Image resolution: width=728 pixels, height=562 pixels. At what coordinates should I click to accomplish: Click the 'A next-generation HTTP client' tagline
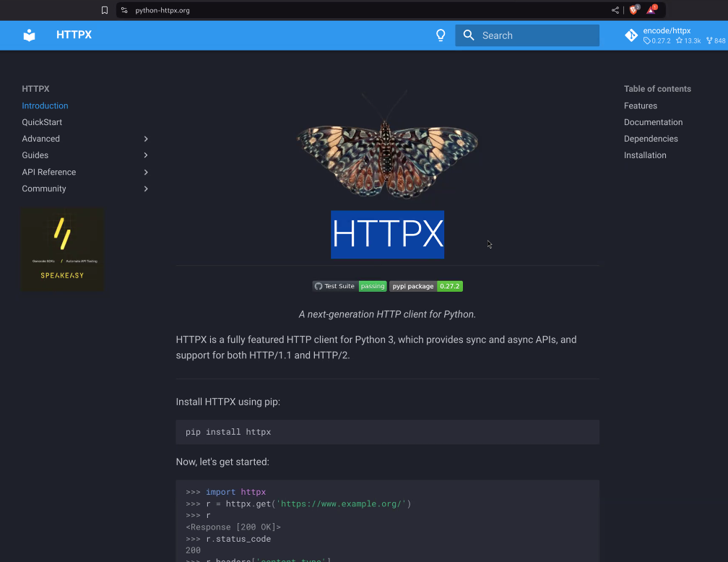point(387,314)
